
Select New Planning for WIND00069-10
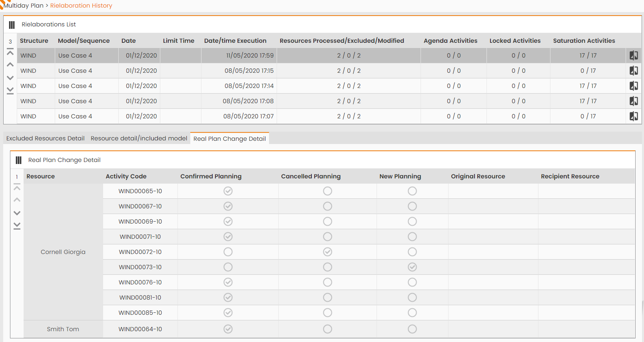(x=412, y=222)
